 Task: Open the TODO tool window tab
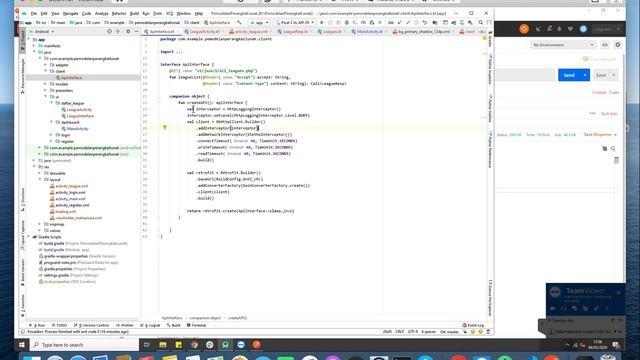[60, 325]
